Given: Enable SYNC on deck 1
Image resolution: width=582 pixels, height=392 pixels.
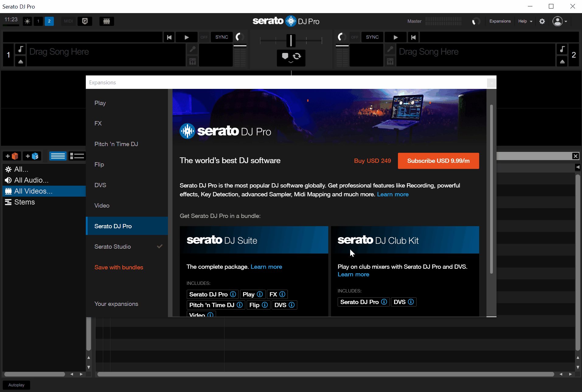Looking at the screenshot, I should tap(222, 37).
